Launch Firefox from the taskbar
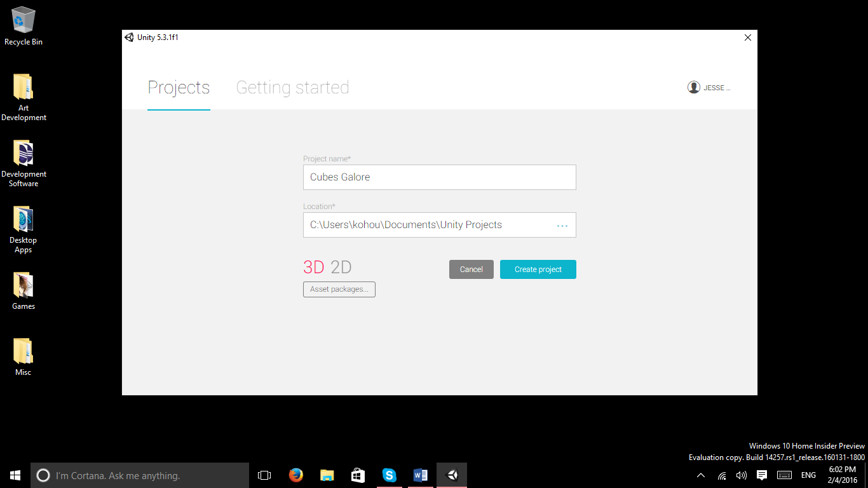The image size is (868, 488). [295, 475]
